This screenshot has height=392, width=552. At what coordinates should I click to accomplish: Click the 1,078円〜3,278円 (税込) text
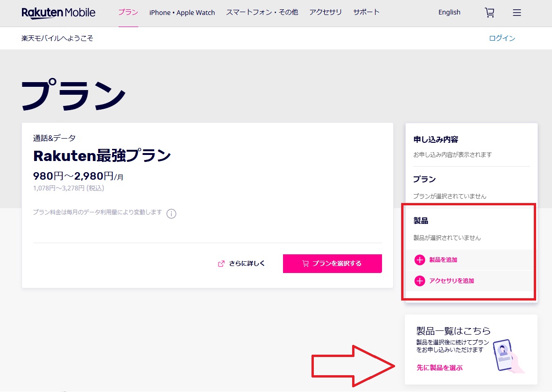coord(69,188)
